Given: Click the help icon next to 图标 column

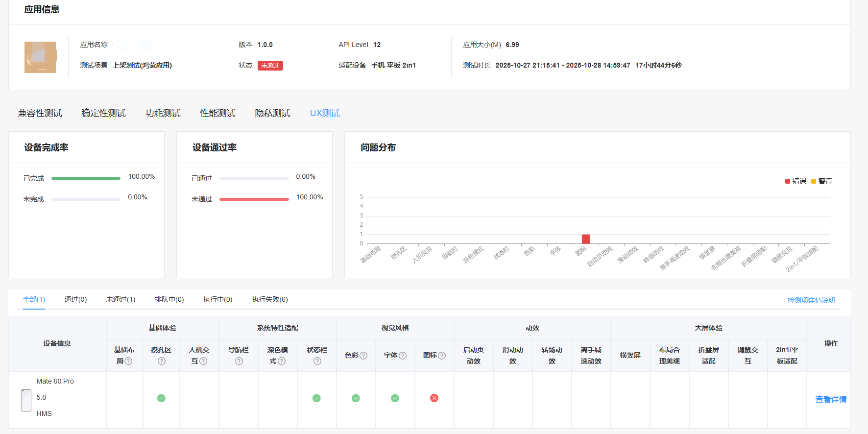Looking at the screenshot, I should (x=442, y=356).
